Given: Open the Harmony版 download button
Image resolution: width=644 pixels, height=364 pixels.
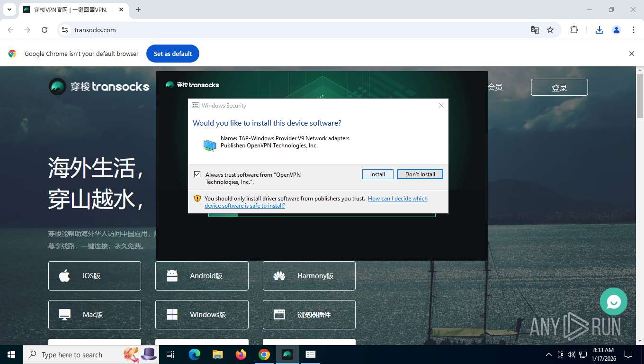Looking at the screenshot, I should (x=309, y=276).
